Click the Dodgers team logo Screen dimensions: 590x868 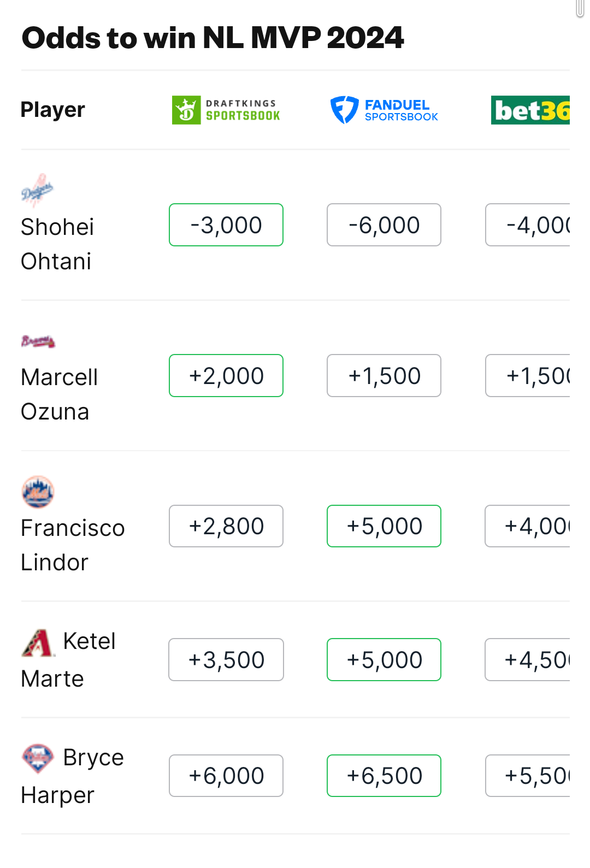[38, 191]
